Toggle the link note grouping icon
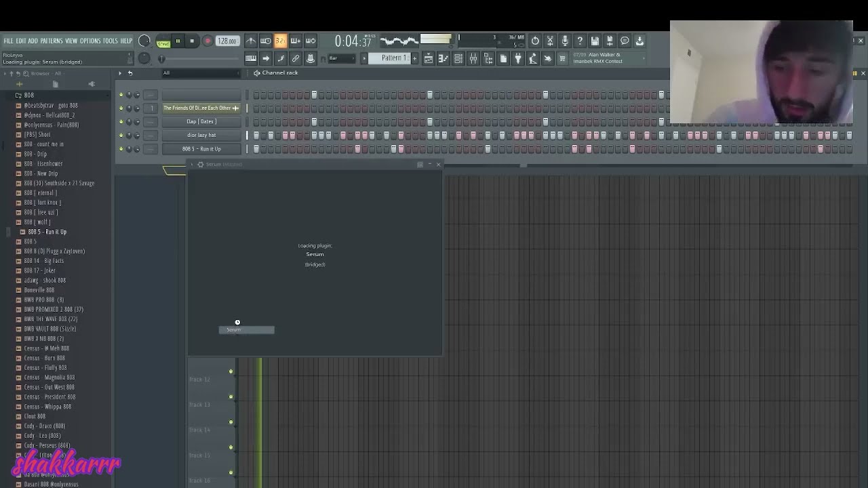This screenshot has width=868, height=488. 296,58
